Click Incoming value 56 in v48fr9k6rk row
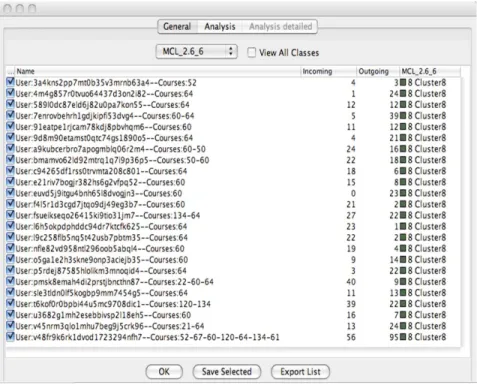 click(351, 337)
